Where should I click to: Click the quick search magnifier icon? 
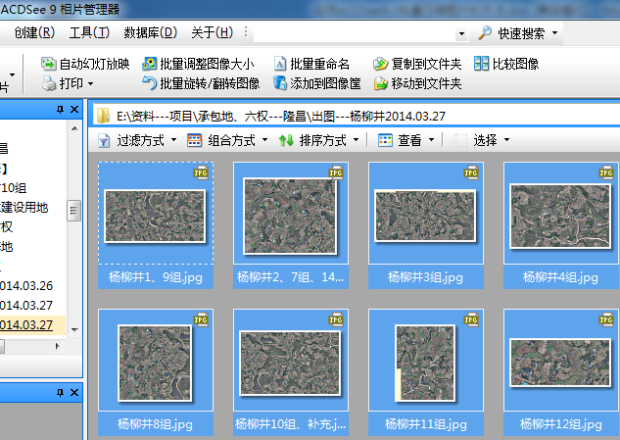[485, 33]
